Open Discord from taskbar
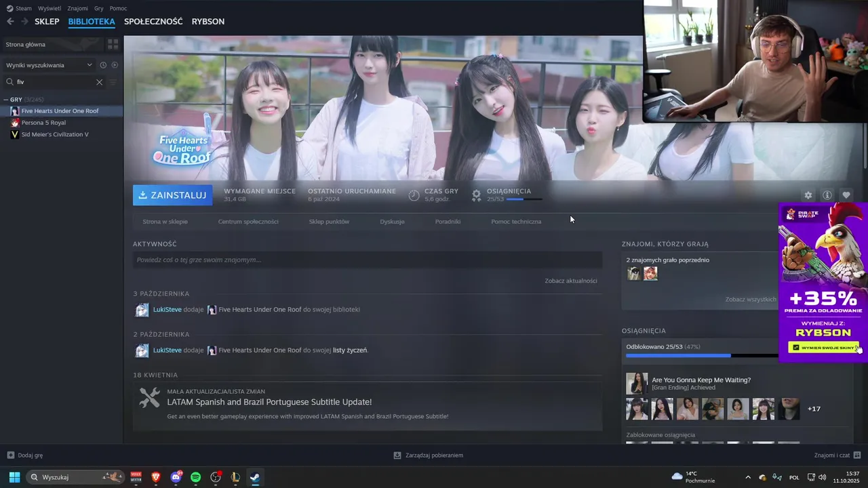Screen dimensions: 868x488 point(176,477)
